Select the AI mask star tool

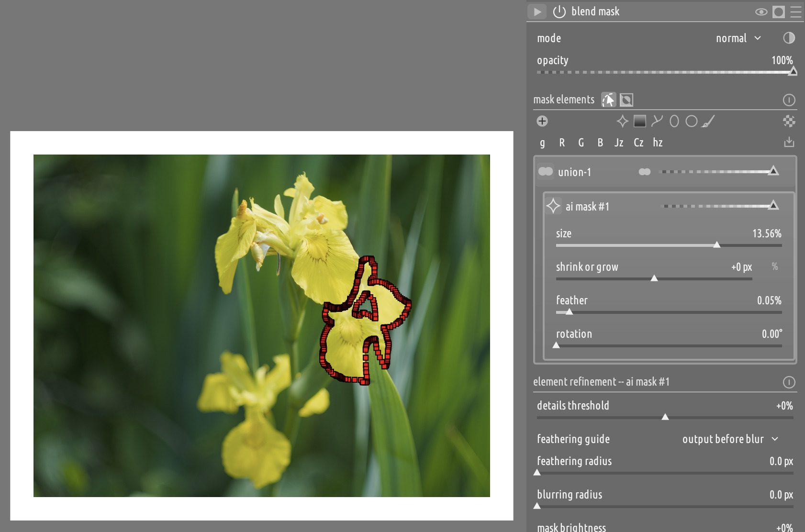coord(622,121)
